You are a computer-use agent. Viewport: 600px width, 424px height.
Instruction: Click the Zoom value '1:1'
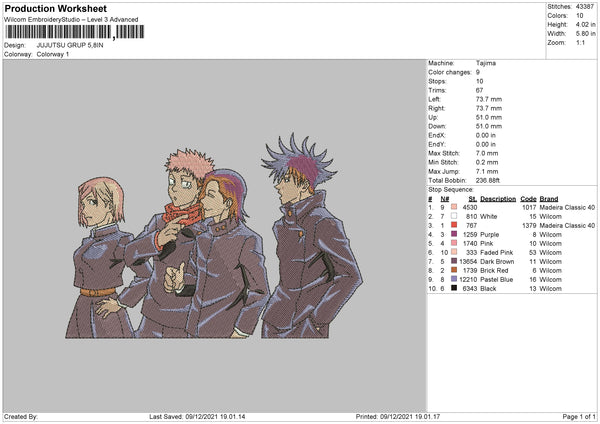(x=580, y=42)
